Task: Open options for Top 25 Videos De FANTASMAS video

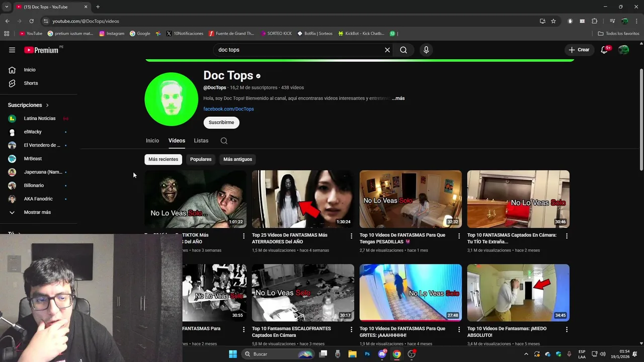Action: tap(351, 236)
